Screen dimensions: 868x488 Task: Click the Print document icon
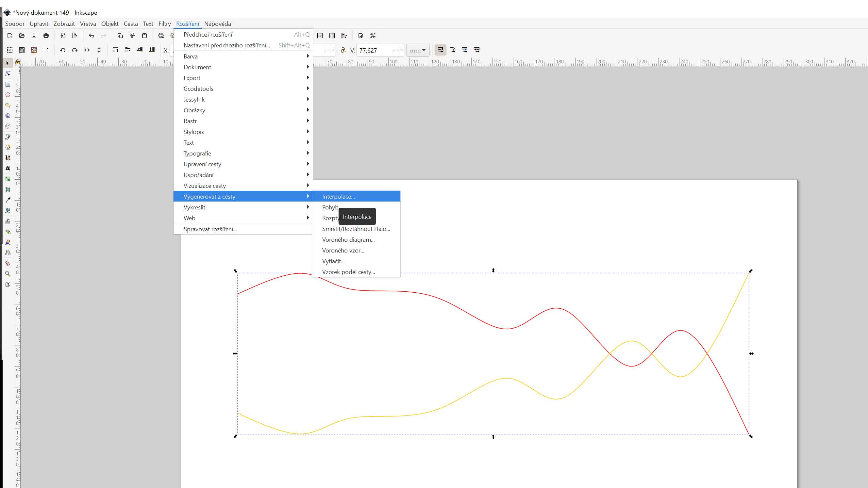[46, 36]
